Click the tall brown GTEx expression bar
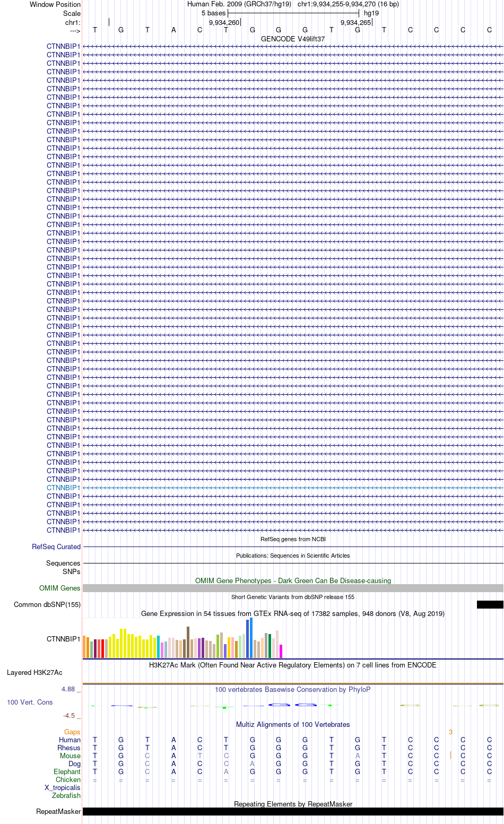 click(x=188, y=642)
